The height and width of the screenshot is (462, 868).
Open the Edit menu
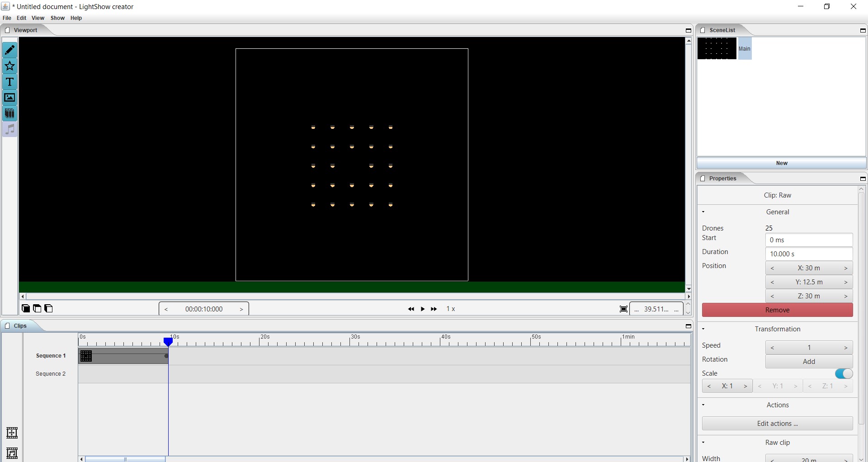click(22, 18)
